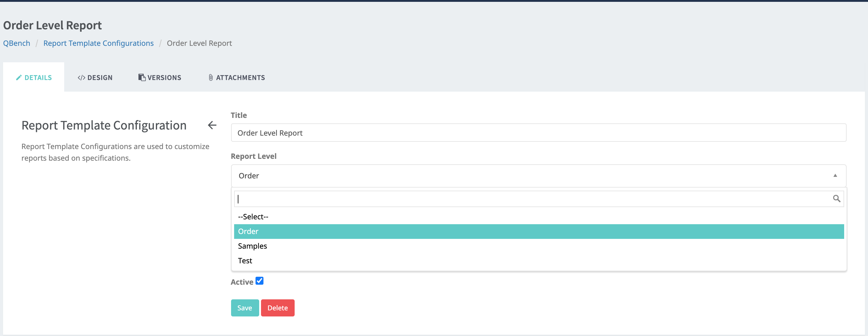Click the magnifier icon in dropdown search

pos(836,199)
